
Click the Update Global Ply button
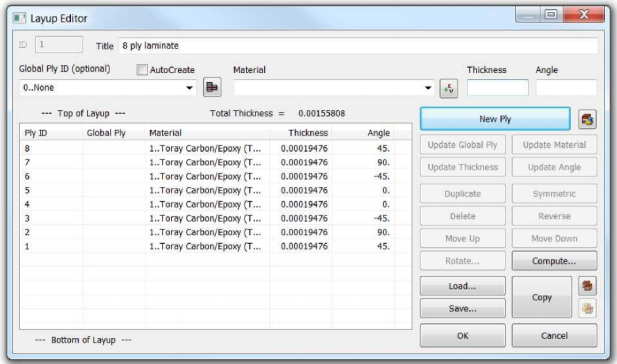[462, 145]
